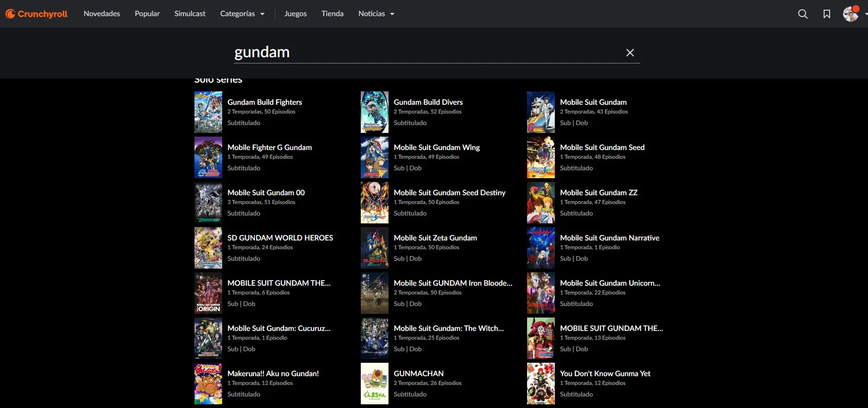868x408 pixels.
Task: Select the GUNMACHAN title
Action: click(419, 373)
